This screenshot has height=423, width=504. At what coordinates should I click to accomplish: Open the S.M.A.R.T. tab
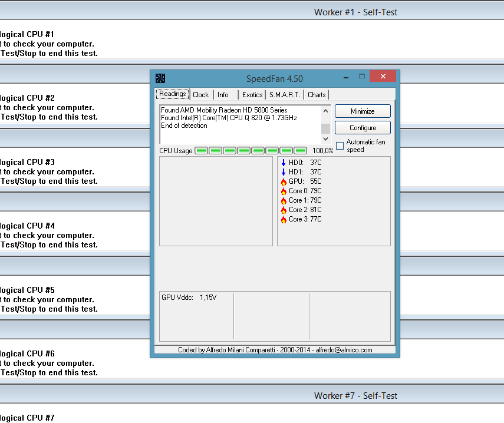pyautogui.click(x=285, y=95)
